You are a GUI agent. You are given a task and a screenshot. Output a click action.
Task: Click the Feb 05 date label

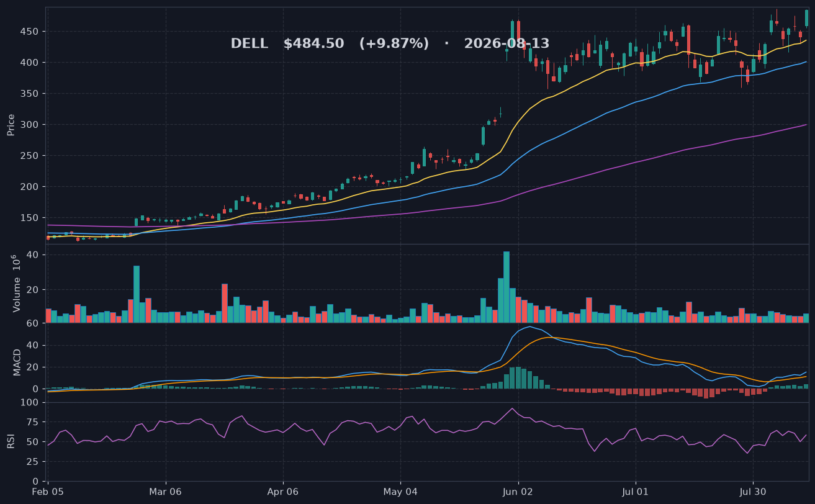48,492
